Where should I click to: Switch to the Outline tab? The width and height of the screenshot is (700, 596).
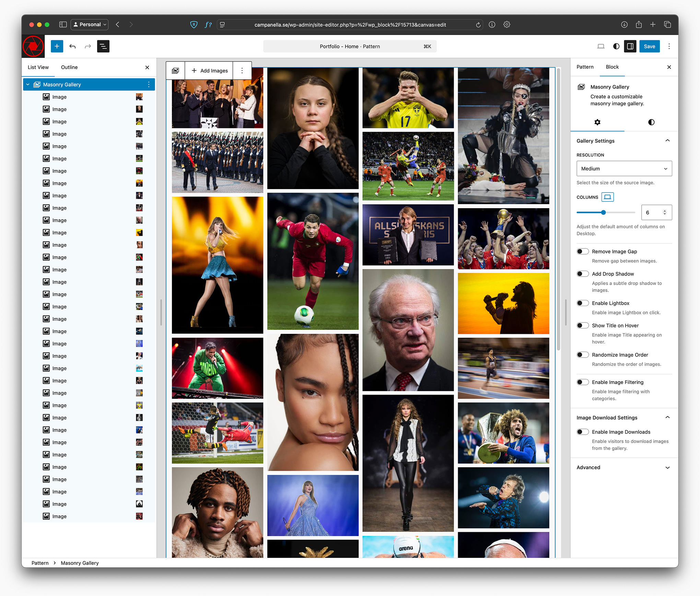click(69, 67)
